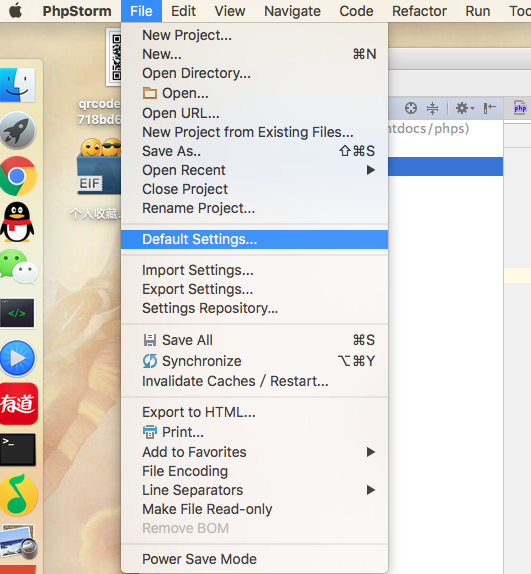Click the collapse all icon in project toolbar
Image resolution: width=531 pixels, height=574 pixels.
432,108
